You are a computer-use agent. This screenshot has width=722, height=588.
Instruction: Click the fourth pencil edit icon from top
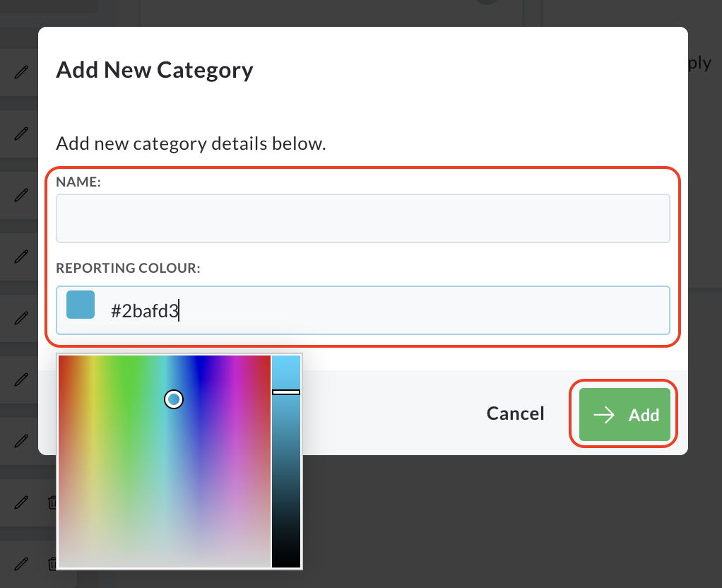point(21,257)
